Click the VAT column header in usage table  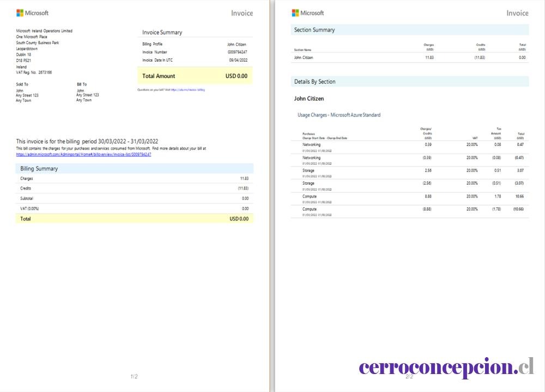(475, 138)
